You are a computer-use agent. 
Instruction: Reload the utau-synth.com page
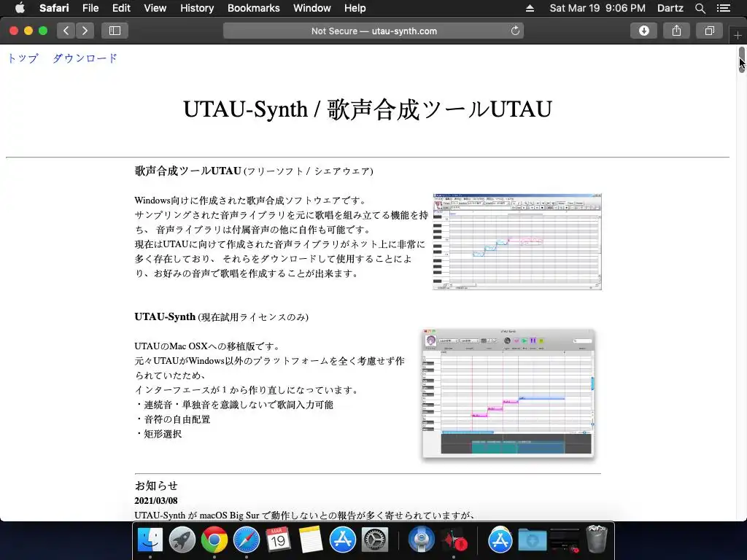pos(515,31)
